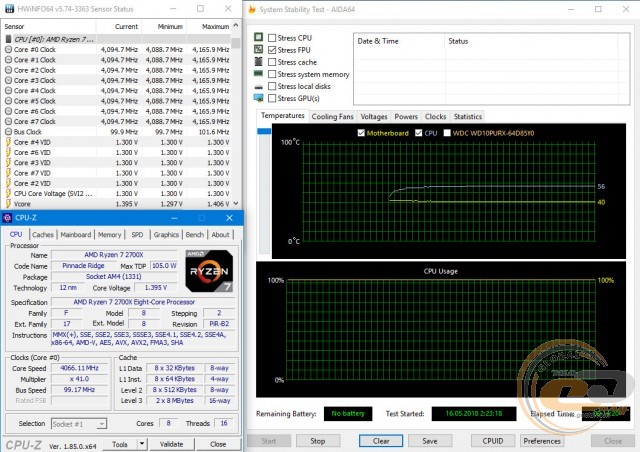
Task: Enable the Stress CPU checkbox
Action: click(272, 38)
